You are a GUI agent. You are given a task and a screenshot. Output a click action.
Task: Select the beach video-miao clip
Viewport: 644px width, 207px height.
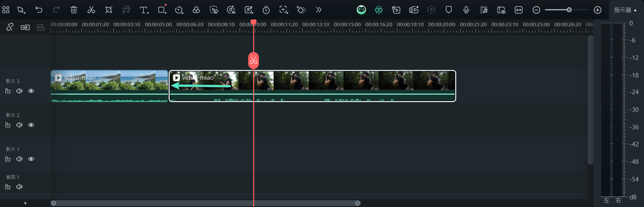[109, 86]
